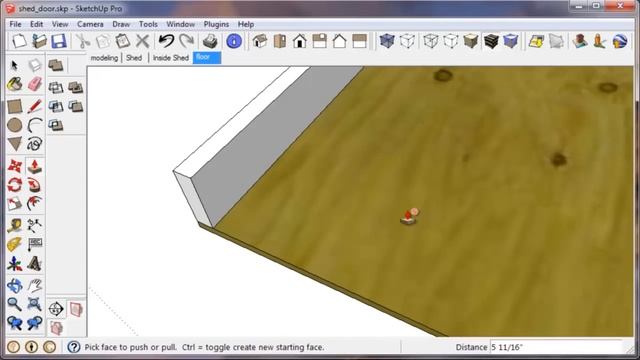Choose the Circle tool
Screen dimensions: 640x360
point(15,125)
